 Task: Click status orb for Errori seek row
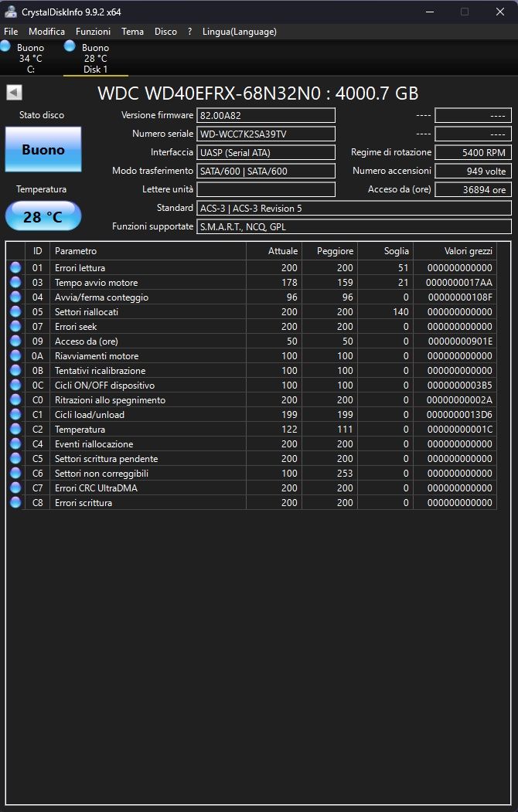pos(15,326)
